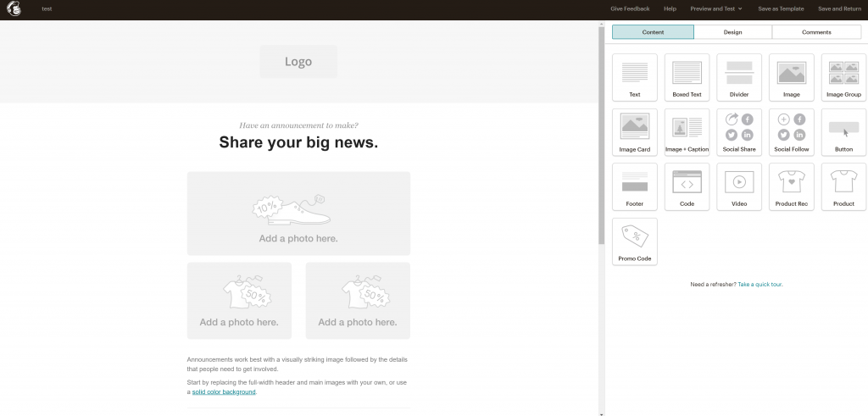Screen dimensions: 868x416
Task: Click the bottom-left shirt photo placeholder
Action: (239, 301)
